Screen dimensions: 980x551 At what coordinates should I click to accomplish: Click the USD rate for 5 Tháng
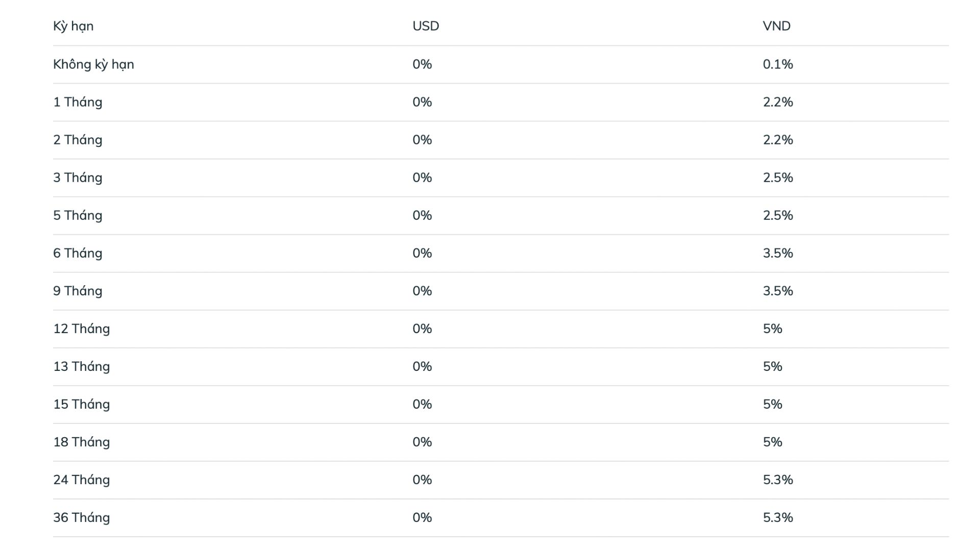click(x=422, y=215)
